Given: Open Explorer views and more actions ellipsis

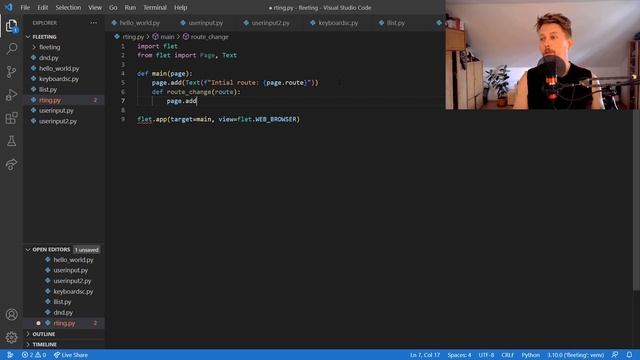Looking at the screenshot, I should click(x=93, y=23).
